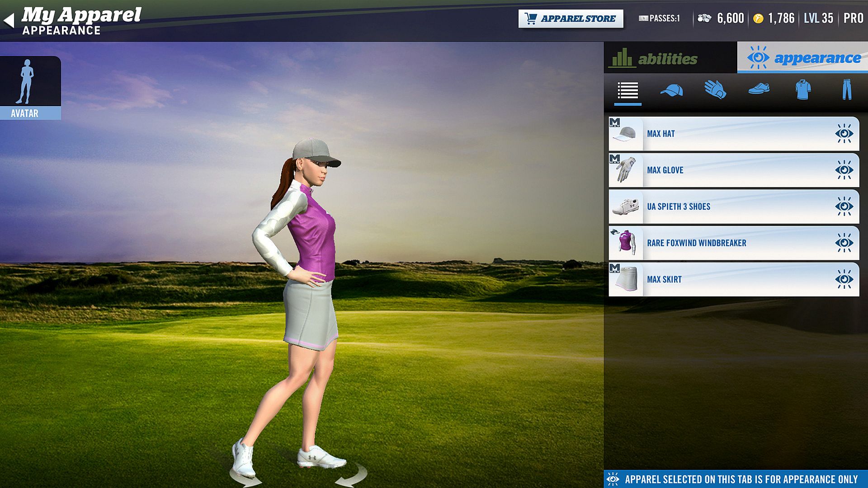This screenshot has width=868, height=488.
Task: Open the Apparel Store
Action: click(x=571, y=19)
